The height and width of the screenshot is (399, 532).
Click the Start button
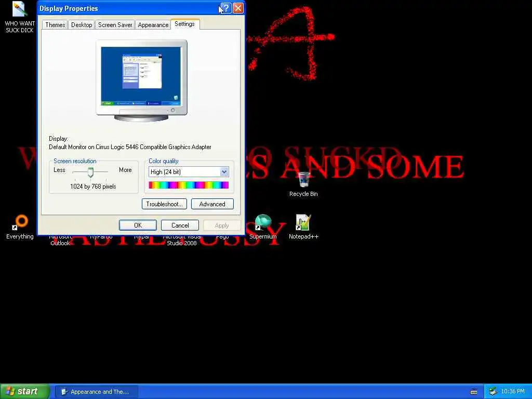[24, 391]
